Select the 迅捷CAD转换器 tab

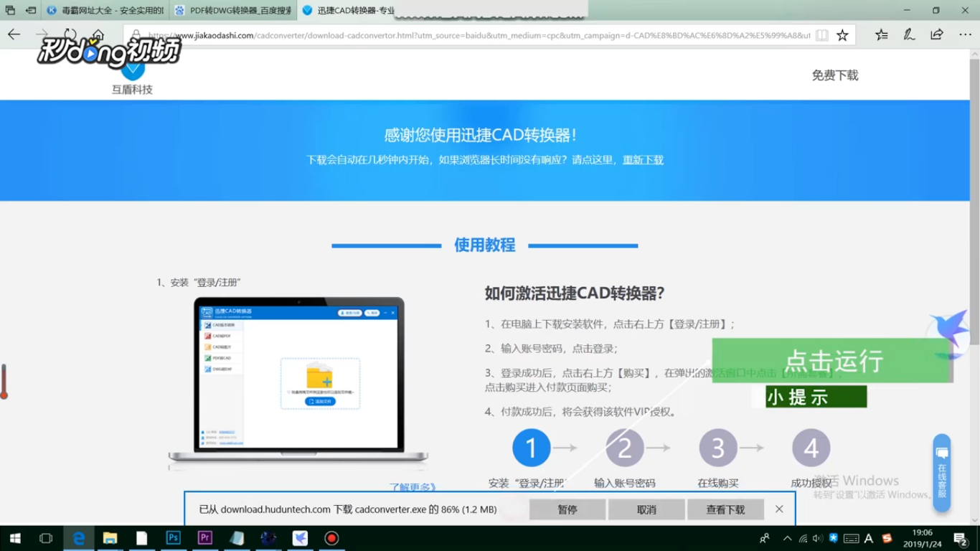347,10
